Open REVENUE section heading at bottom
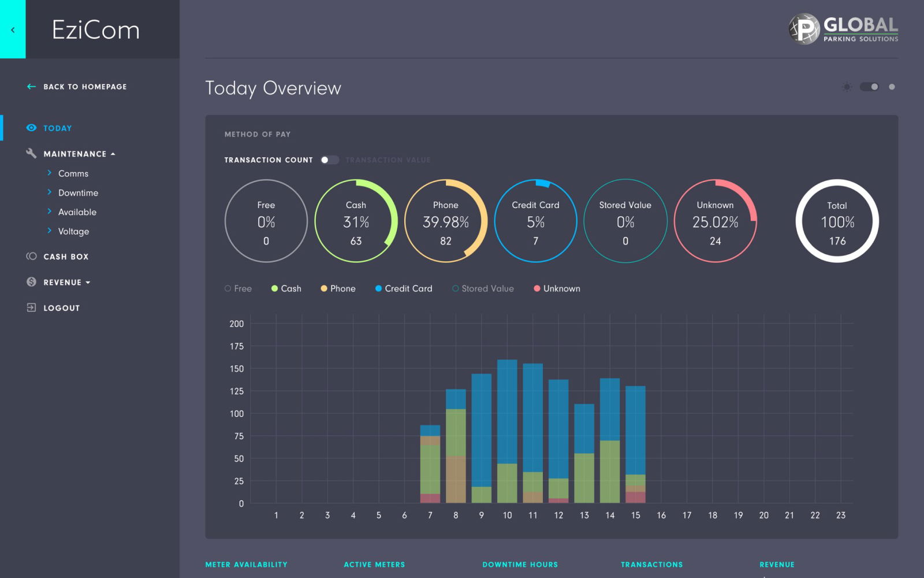Image resolution: width=924 pixels, height=578 pixels. [x=777, y=565]
